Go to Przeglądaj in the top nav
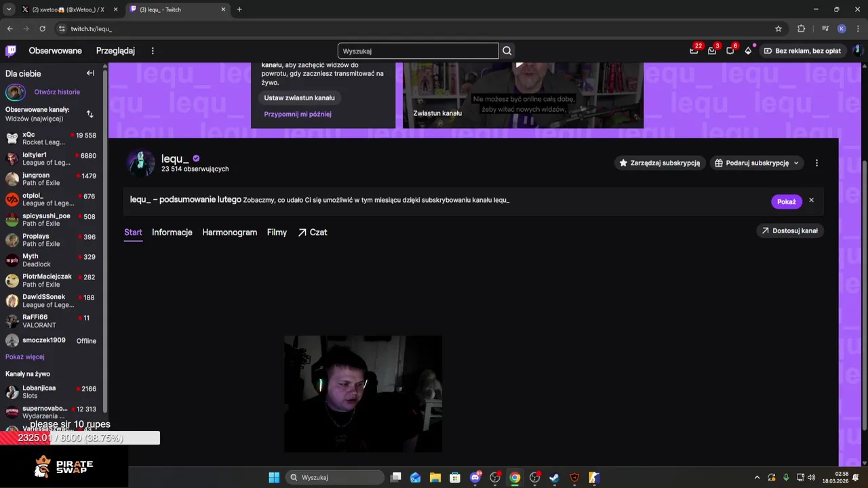This screenshot has height=488, width=868. 115,51
